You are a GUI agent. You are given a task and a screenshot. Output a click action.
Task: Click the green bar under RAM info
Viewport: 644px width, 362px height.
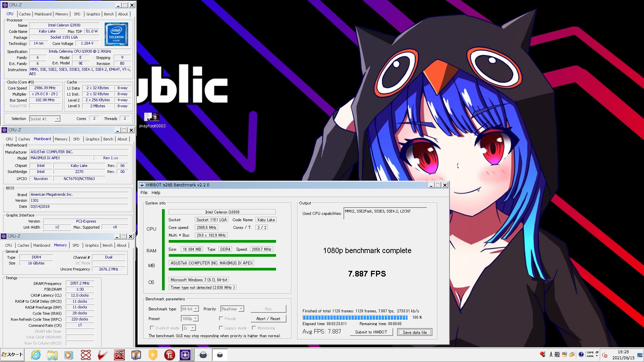pyautogui.click(x=222, y=255)
